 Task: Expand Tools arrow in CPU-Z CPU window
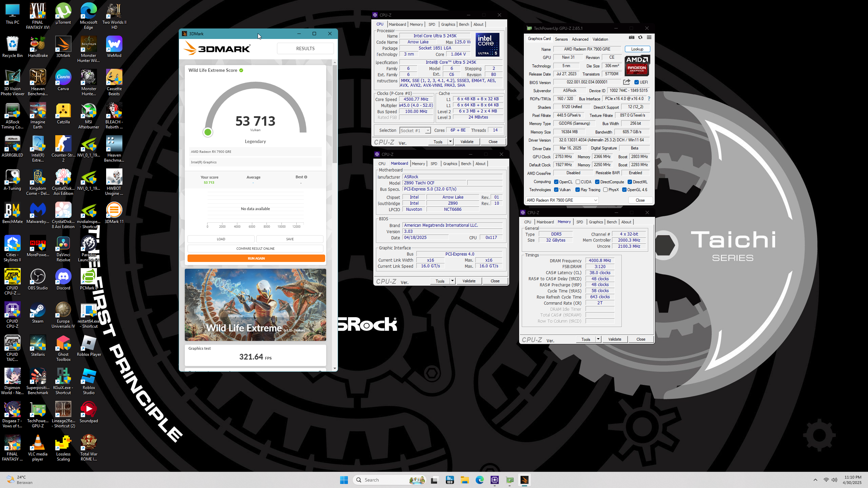click(450, 142)
